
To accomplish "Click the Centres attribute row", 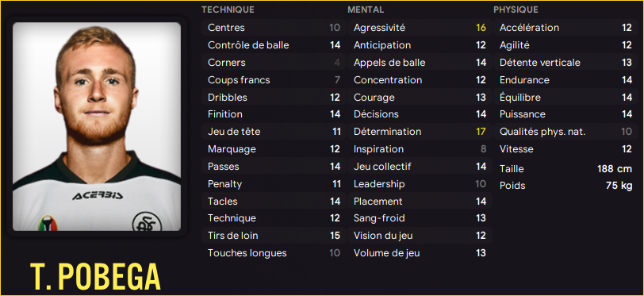I will pos(274,28).
